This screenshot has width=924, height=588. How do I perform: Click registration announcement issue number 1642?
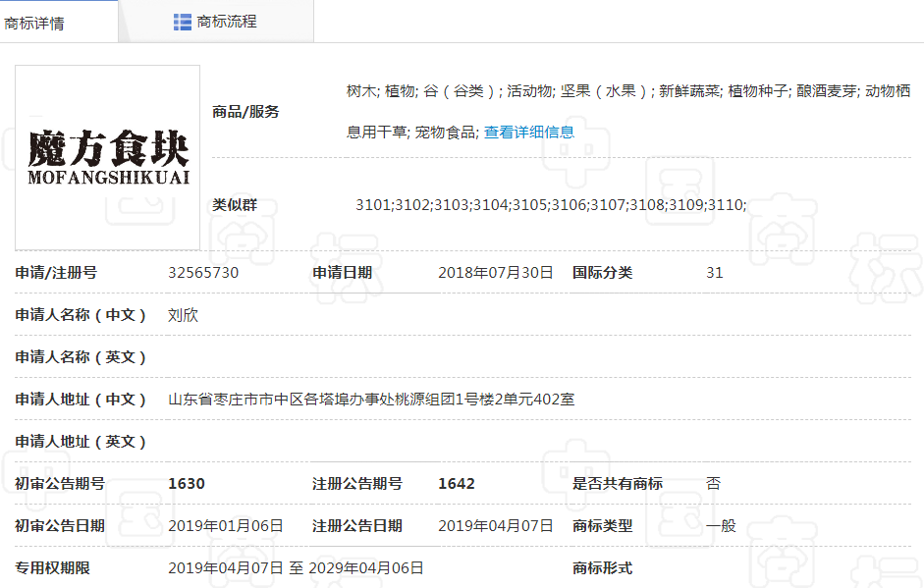click(457, 484)
